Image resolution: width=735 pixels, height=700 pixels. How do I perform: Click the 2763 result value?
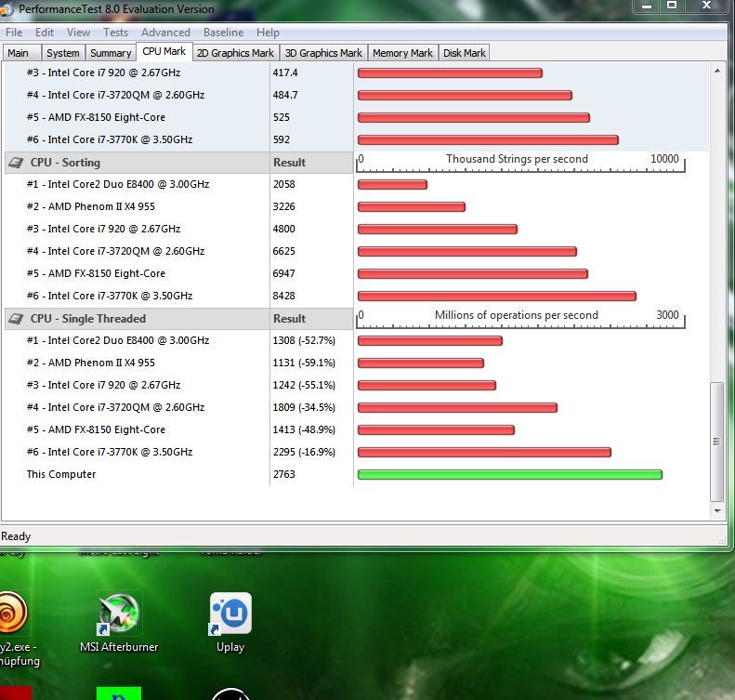click(x=284, y=474)
